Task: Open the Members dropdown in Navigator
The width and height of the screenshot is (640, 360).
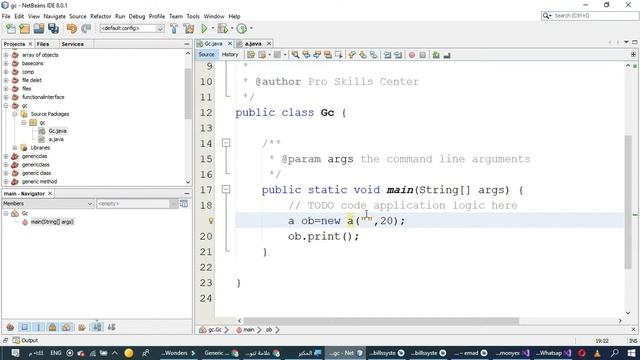Action: (48, 203)
